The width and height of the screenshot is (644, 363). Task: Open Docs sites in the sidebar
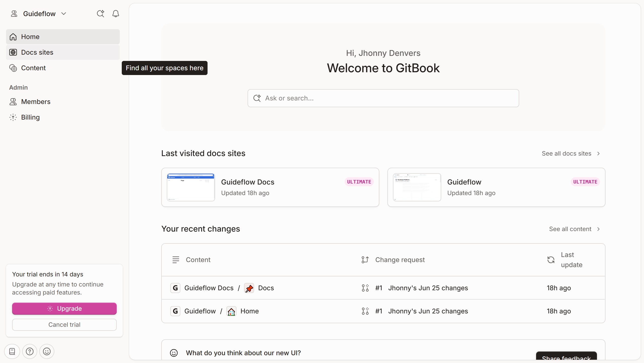[x=63, y=52]
